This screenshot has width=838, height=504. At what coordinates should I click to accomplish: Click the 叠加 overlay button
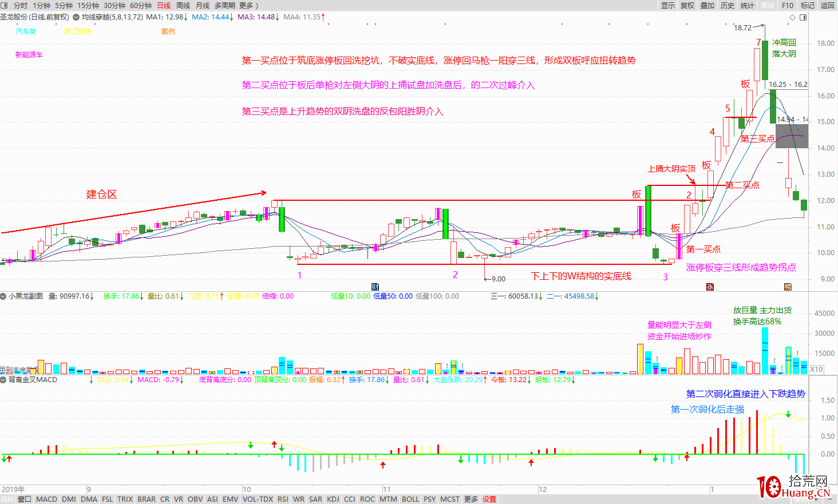[x=707, y=5]
